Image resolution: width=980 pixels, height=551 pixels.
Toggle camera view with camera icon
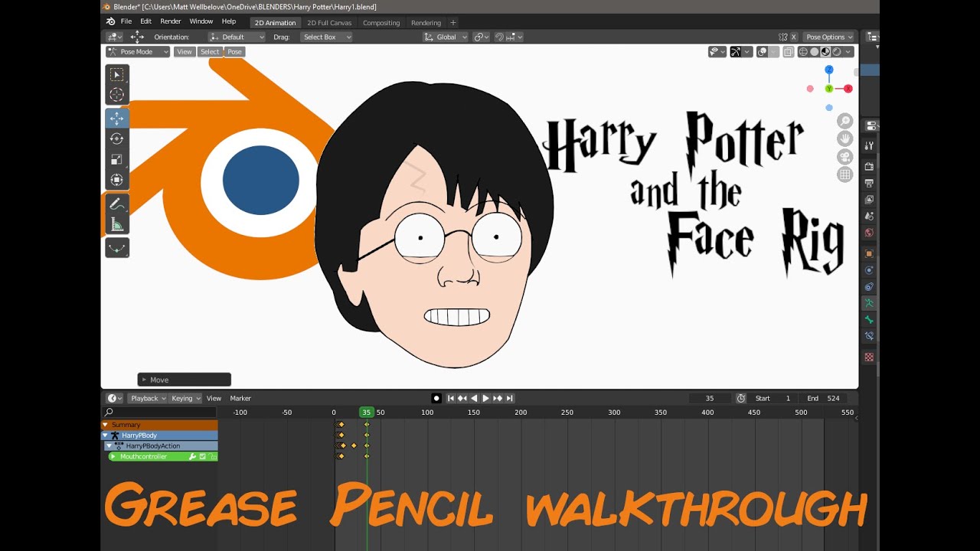coord(844,157)
